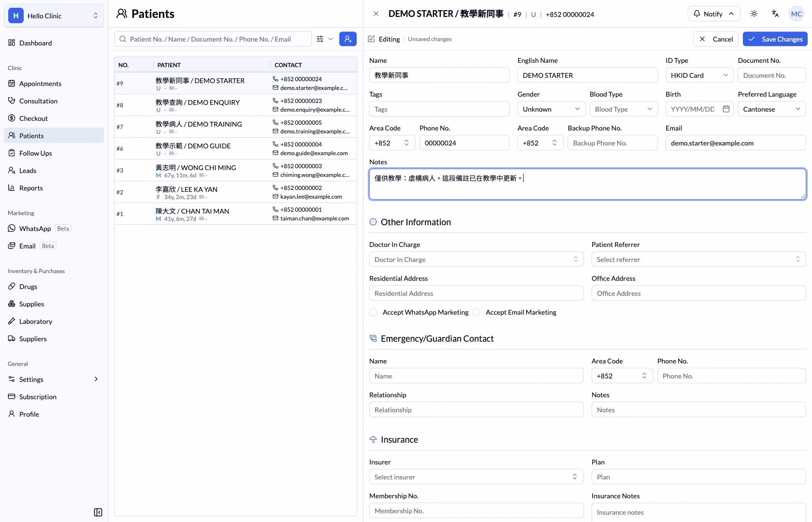
Task: Close the patient detail panel with X icon
Action: point(376,14)
